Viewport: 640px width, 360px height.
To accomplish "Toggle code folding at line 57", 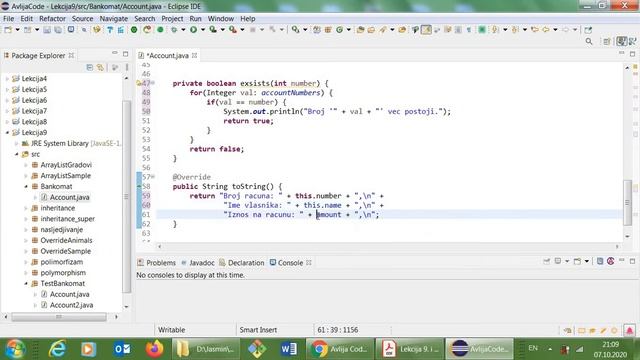I will pos(153,177).
